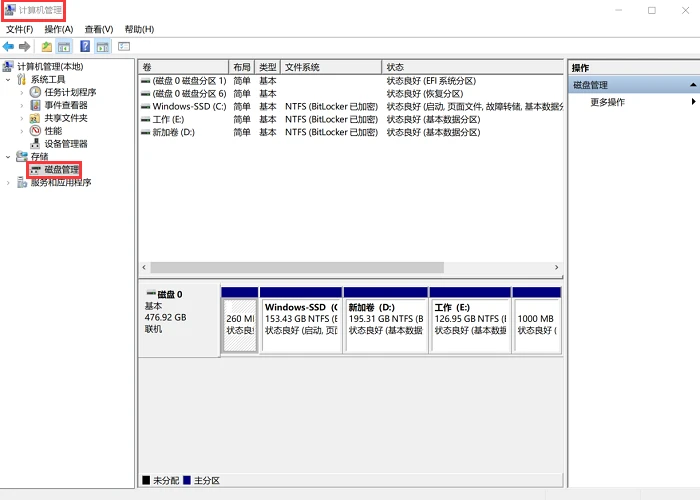Collapse the 系统工具 tree node

[x=8, y=79]
